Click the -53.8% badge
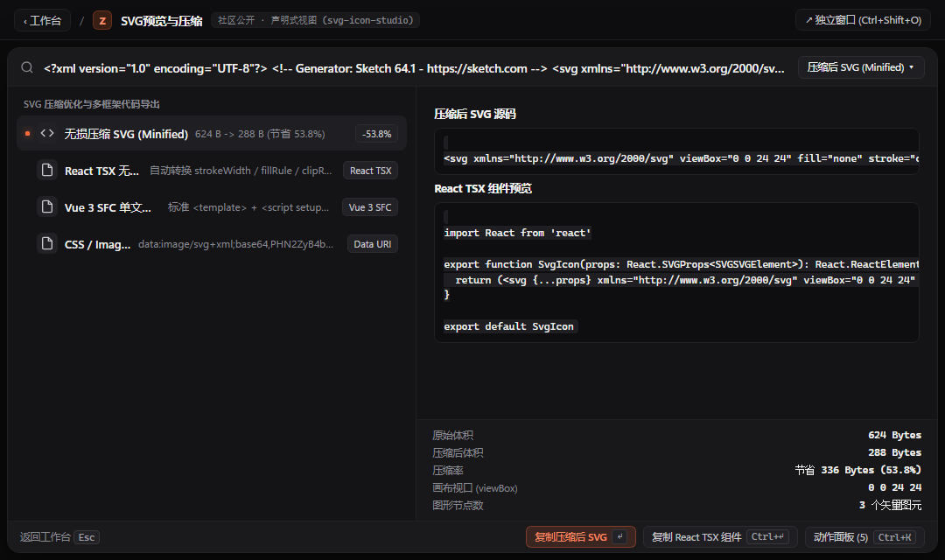The width and height of the screenshot is (945, 560). click(376, 134)
